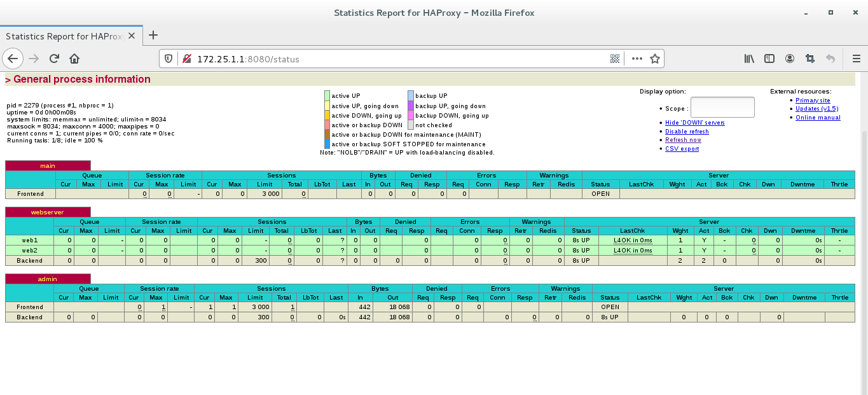Click the screenshot crop toolbar icon
The width and height of the screenshot is (868, 395).
coord(810,59)
